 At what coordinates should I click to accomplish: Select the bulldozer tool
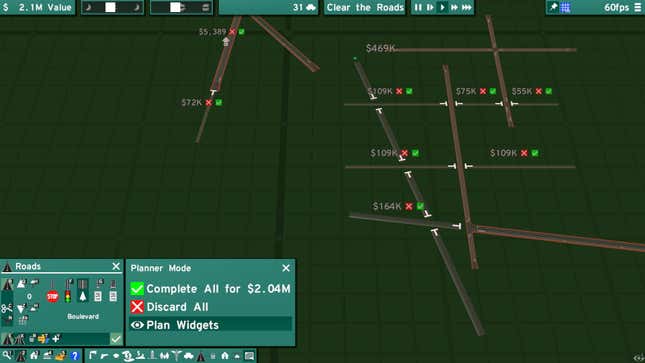[x=61, y=355]
